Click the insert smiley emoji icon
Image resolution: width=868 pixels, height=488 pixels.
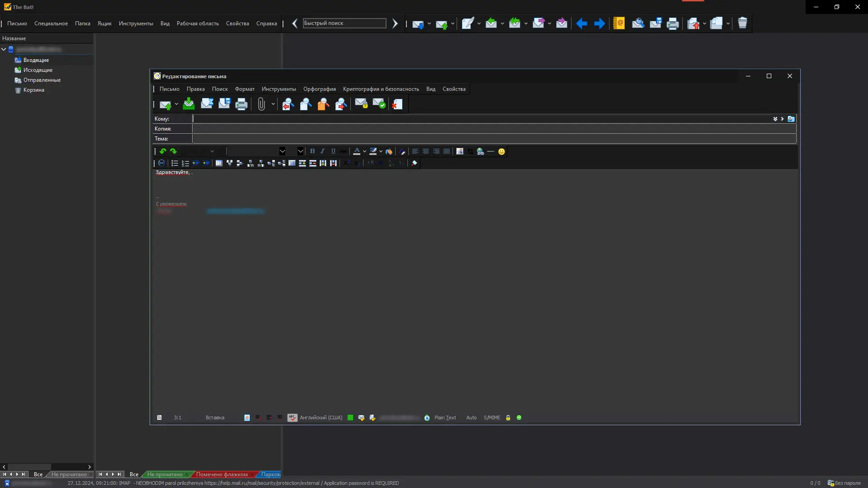coord(501,152)
